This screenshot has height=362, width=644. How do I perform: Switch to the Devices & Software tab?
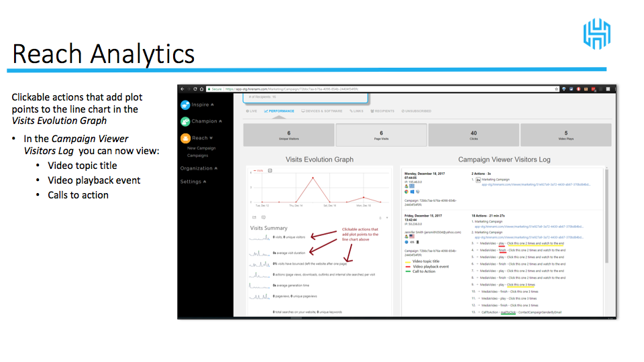pyautogui.click(x=322, y=111)
